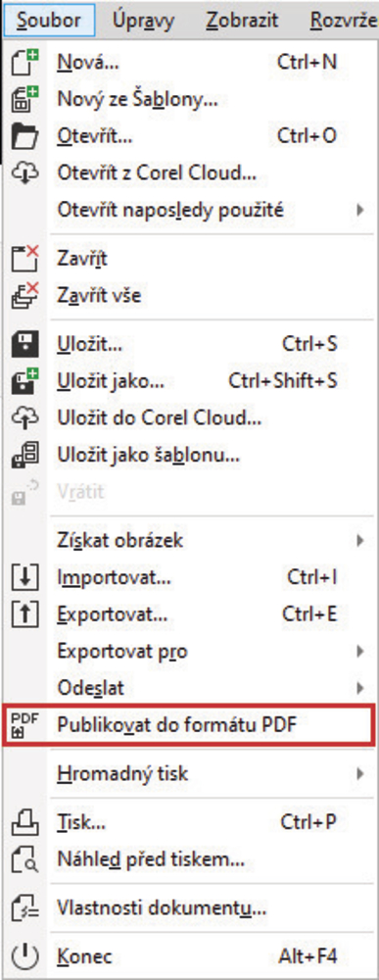
Task: Click the cloud download icon for Otevřít z Corel Cloud
Action: (x=25, y=171)
